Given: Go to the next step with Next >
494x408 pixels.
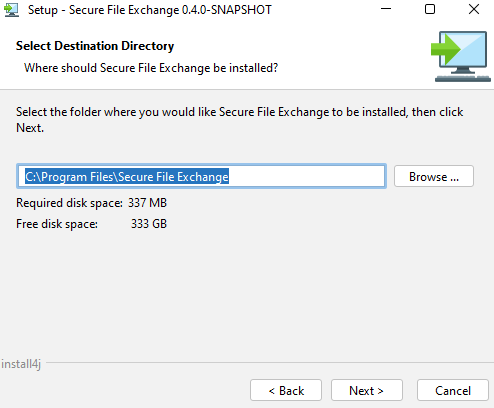Looking at the screenshot, I should point(367,390).
